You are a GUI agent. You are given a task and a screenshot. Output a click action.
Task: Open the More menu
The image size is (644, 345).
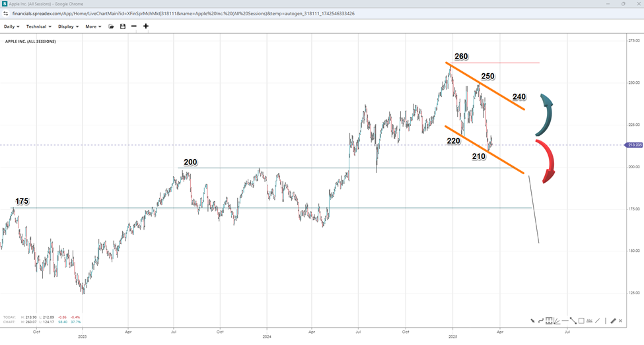coord(93,26)
